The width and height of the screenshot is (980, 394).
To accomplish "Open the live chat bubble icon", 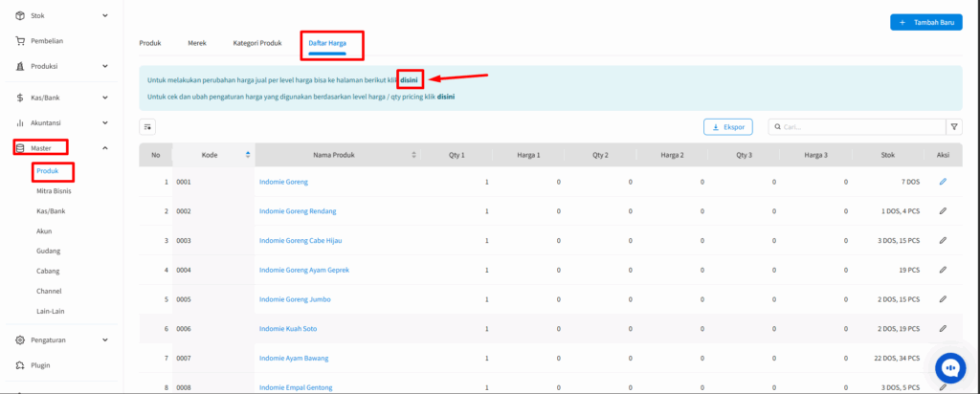I will (950, 368).
